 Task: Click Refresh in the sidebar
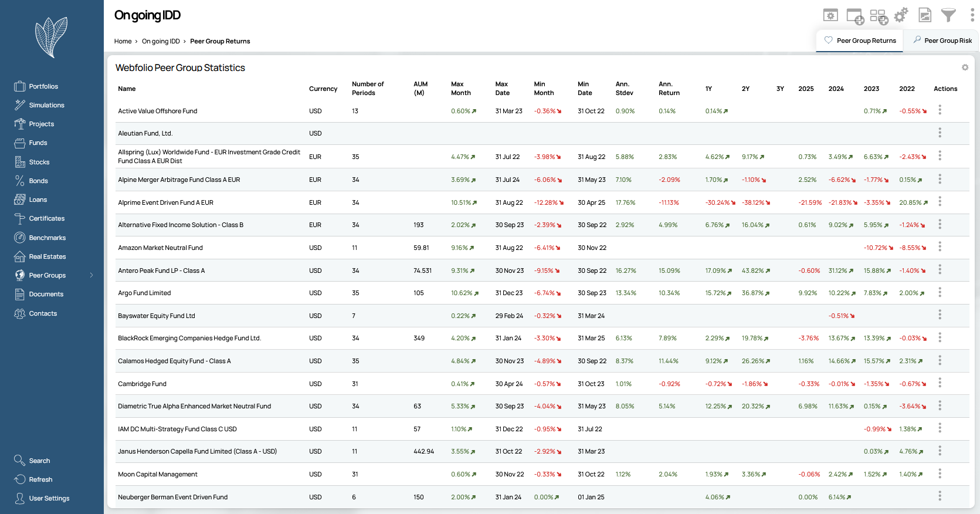tap(40, 479)
